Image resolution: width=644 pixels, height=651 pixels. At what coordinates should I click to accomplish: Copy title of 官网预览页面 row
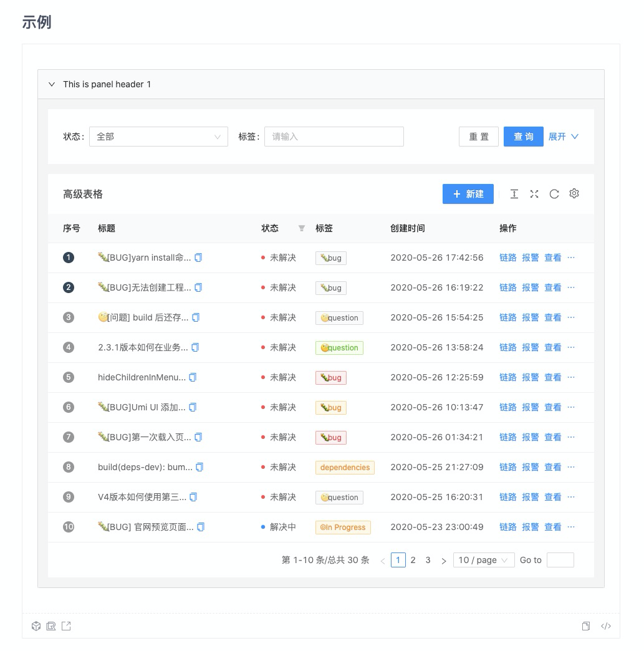[x=201, y=527]
